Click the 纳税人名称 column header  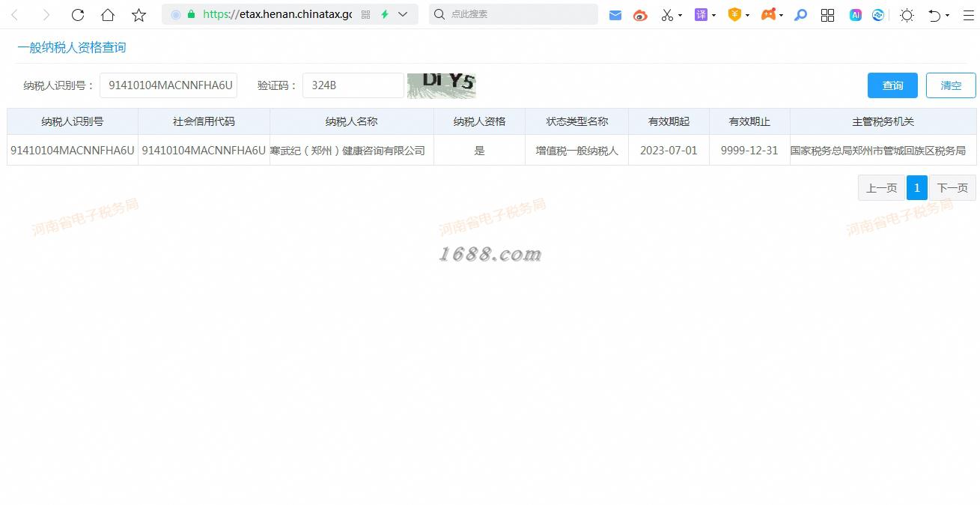pos(352,121)
